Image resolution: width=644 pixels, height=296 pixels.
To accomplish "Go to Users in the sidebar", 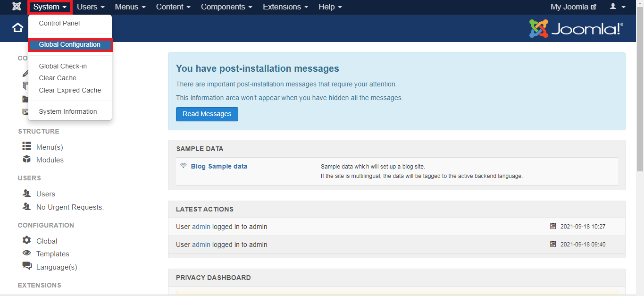I will coord(46,194).
